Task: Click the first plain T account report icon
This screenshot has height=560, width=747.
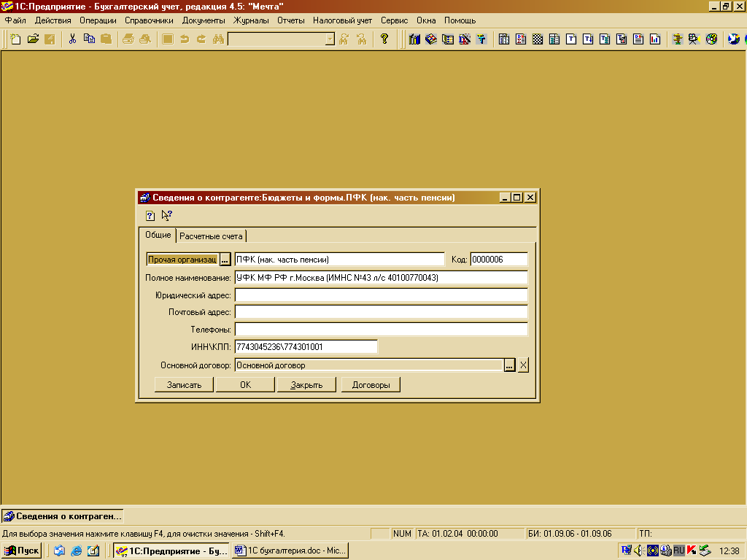Action: [571, 39]
